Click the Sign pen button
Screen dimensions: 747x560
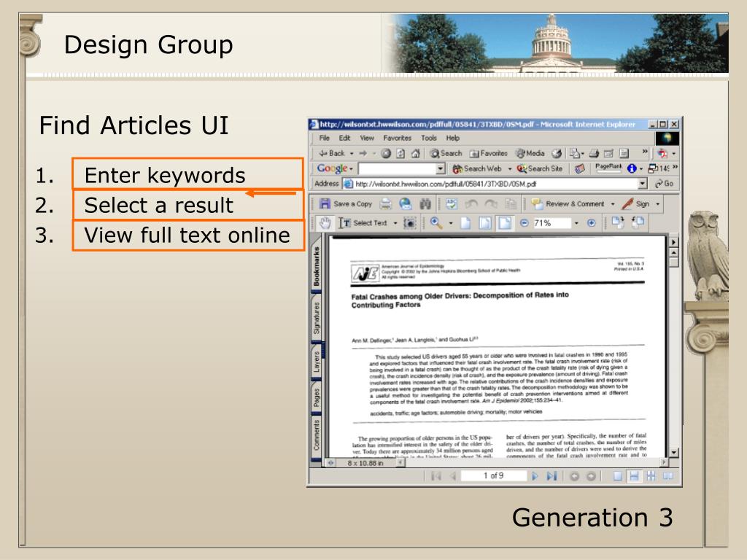[x=636, y=204]
